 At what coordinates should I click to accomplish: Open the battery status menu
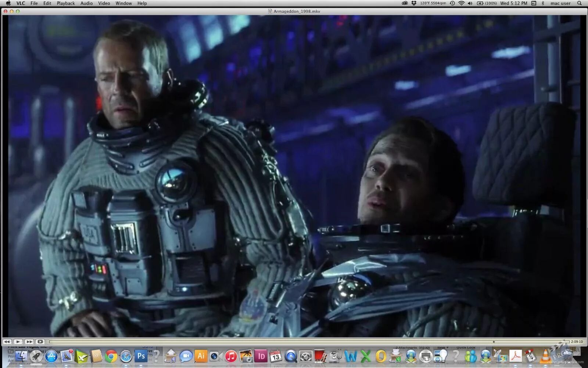tap(487, 3)
